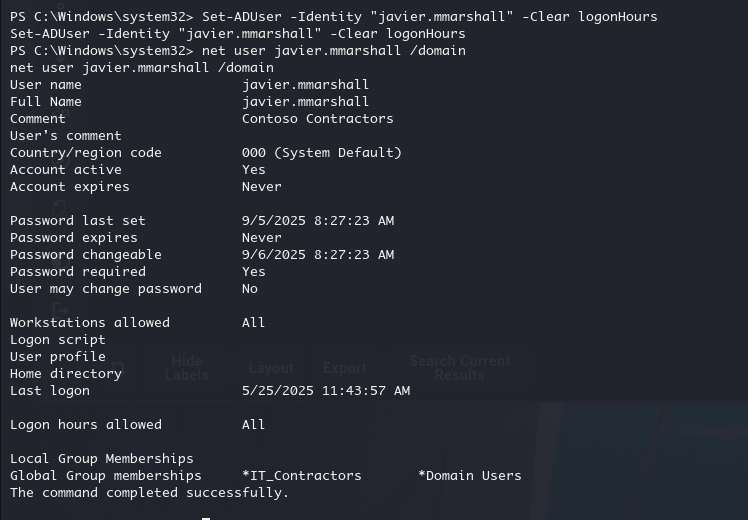Click the faint Export button behind terminal

point(344,368)
